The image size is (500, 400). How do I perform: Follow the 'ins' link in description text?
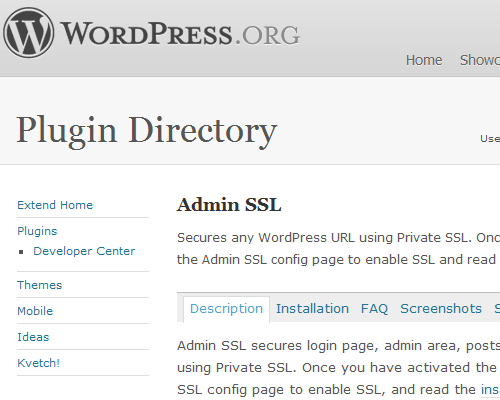[490, 389]
